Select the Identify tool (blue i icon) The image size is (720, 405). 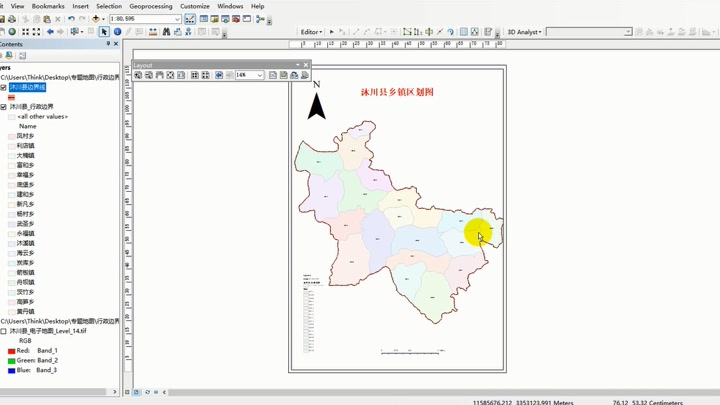coord(117,32)
